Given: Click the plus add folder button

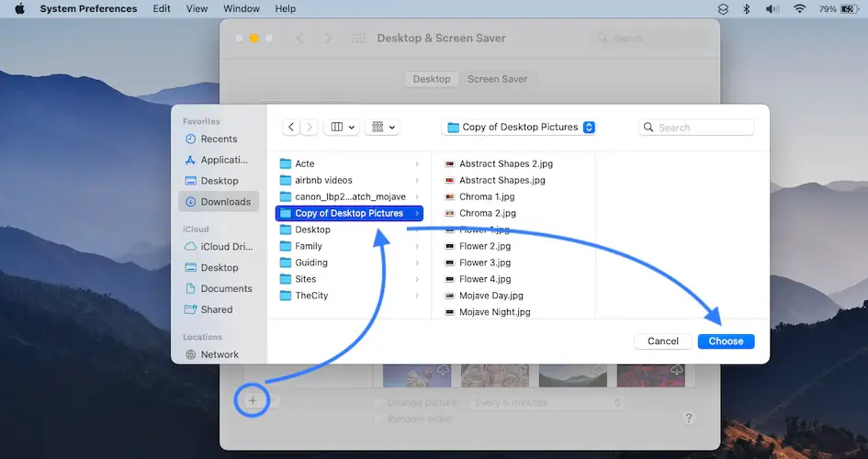Looking at the screenshot, I should click(253, 400).
